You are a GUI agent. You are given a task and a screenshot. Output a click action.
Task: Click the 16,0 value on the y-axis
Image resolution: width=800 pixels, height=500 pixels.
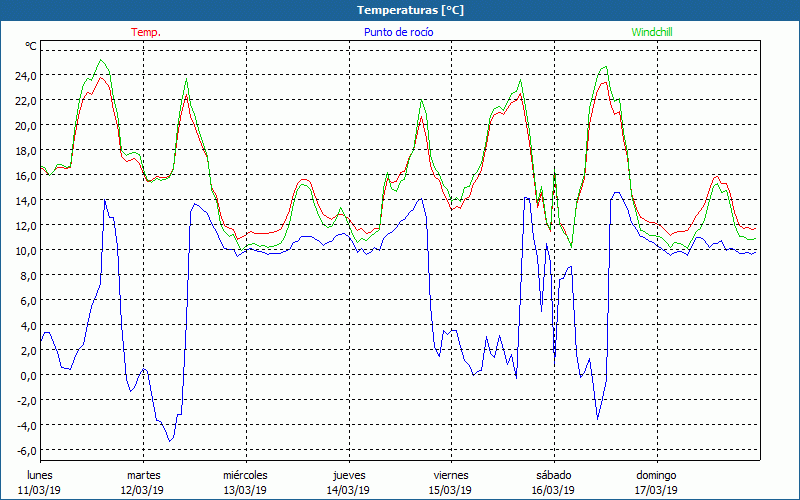click(x=25, y=175)
